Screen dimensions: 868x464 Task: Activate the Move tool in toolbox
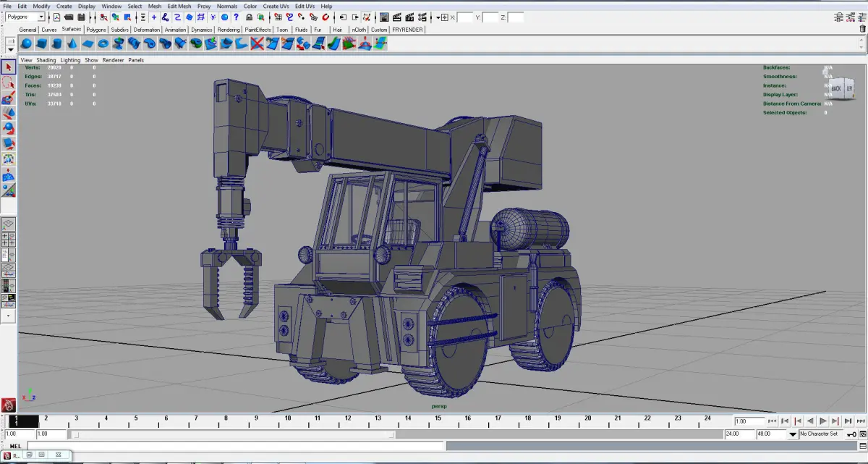click(x=9, y=114)
